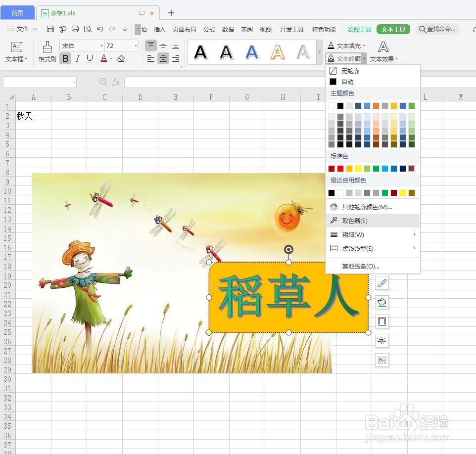Click the floating text effect icon

point(382,341)
